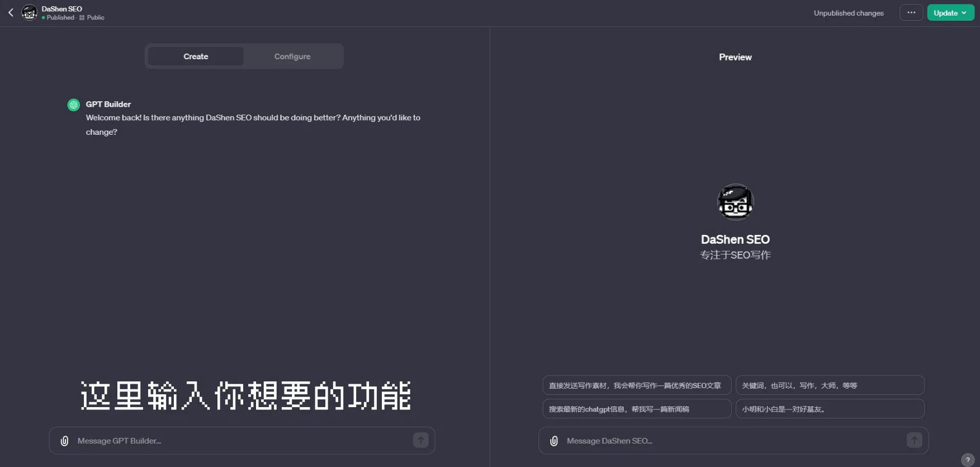Click the DaShen SEO title in header

tap(61, 9)
